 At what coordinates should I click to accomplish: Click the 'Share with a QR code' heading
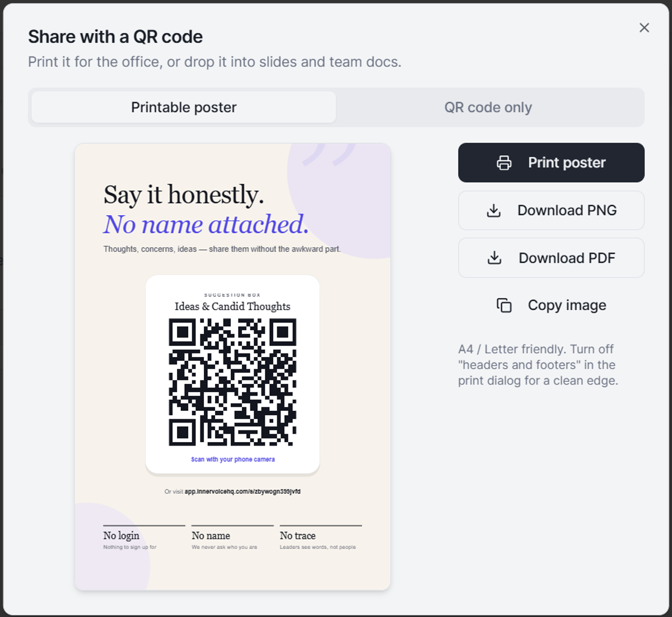coord(115,37)
